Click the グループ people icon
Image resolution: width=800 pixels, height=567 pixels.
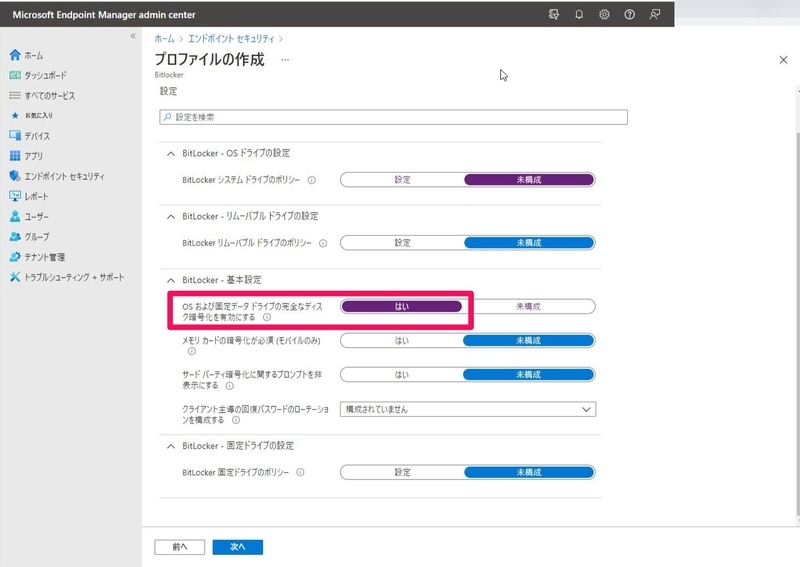(15, 237)
